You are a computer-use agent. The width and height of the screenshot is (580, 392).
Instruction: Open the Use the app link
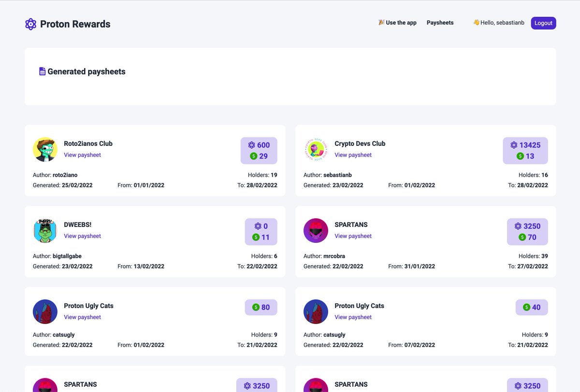[401, 22]
